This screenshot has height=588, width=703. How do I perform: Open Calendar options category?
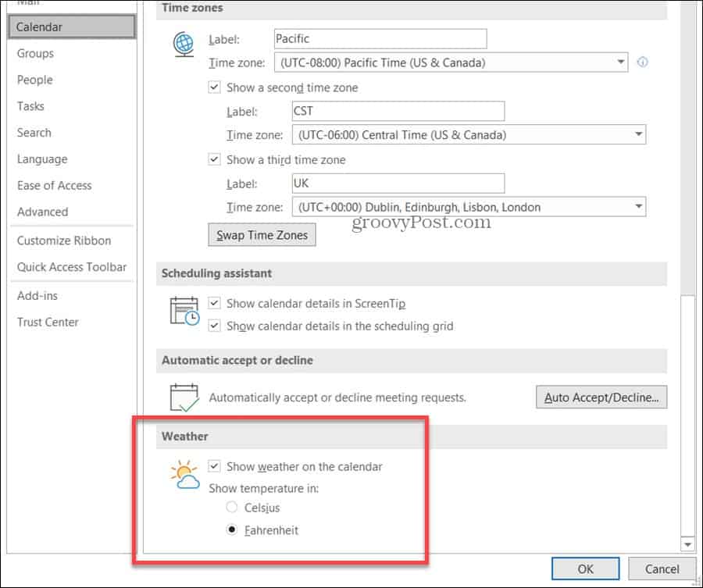pyautogui.click(x=72, y=27)
